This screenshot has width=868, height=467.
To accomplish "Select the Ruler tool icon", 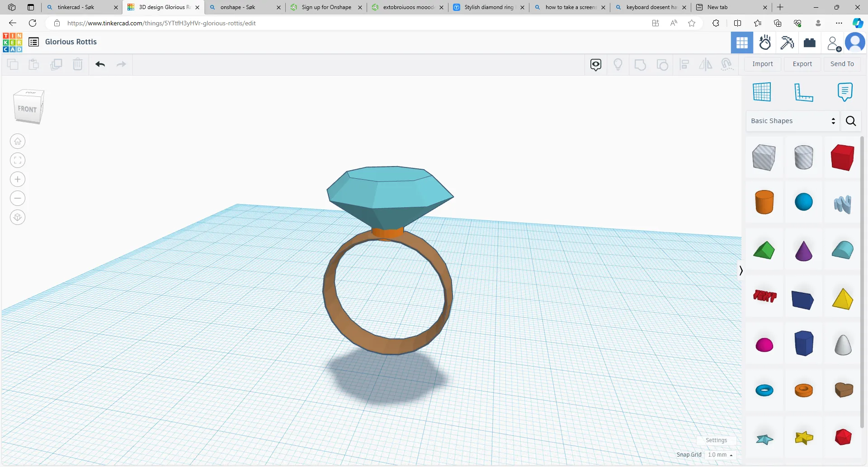I will (803, 92).
